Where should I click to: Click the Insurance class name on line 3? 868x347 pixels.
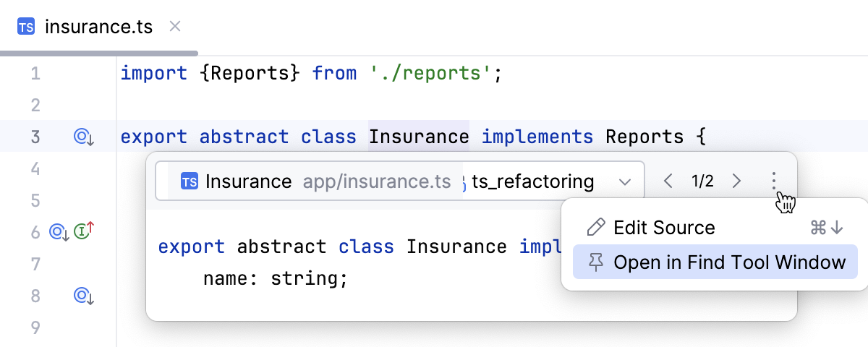pyautogui.click(x=419, y=137)
